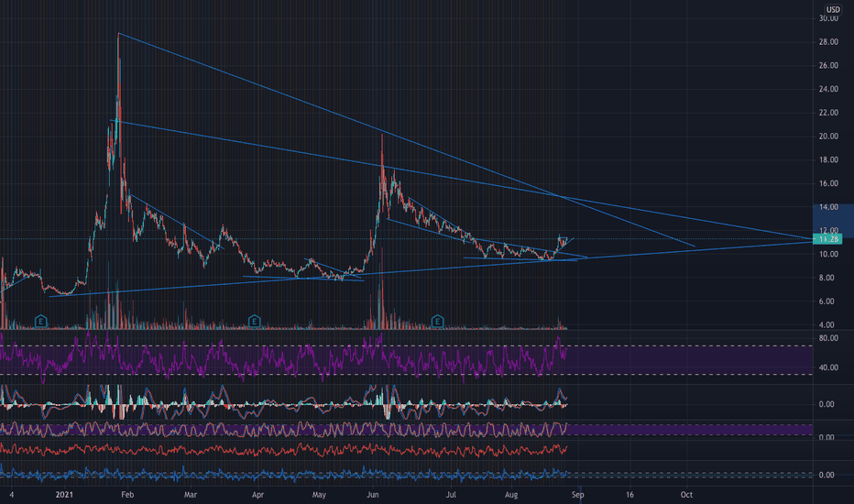854x504 pixels.
Task: Select the 14.00 price axis label
Action: [x=828, y=207]
